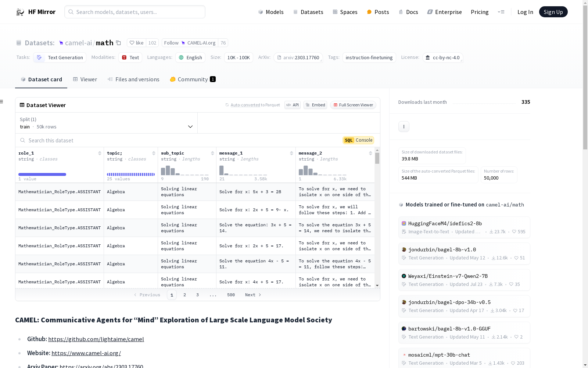Click the cell "Solve for x: 5x + 3 = 28"
Screen dimensions: 588x368
point(256,192)
